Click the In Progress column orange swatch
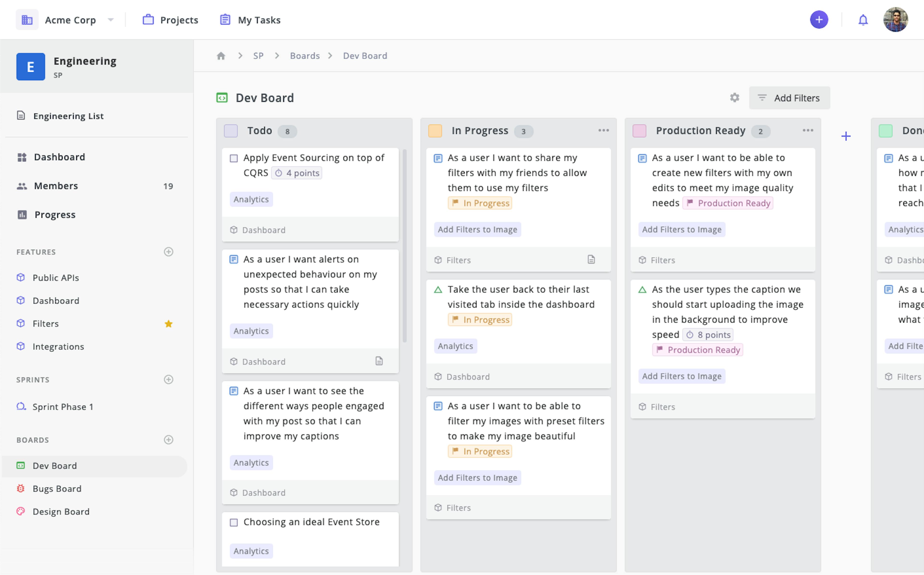 tap(435, 131)
